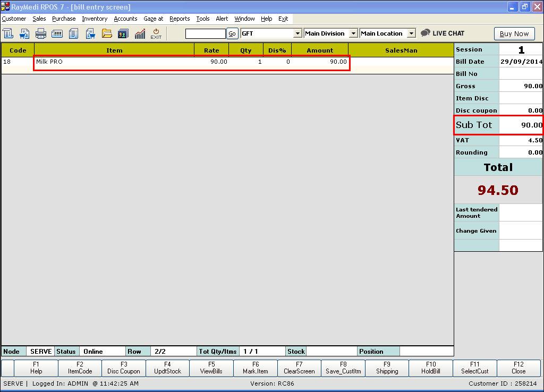Expand the Main Division dropdown

353,33
